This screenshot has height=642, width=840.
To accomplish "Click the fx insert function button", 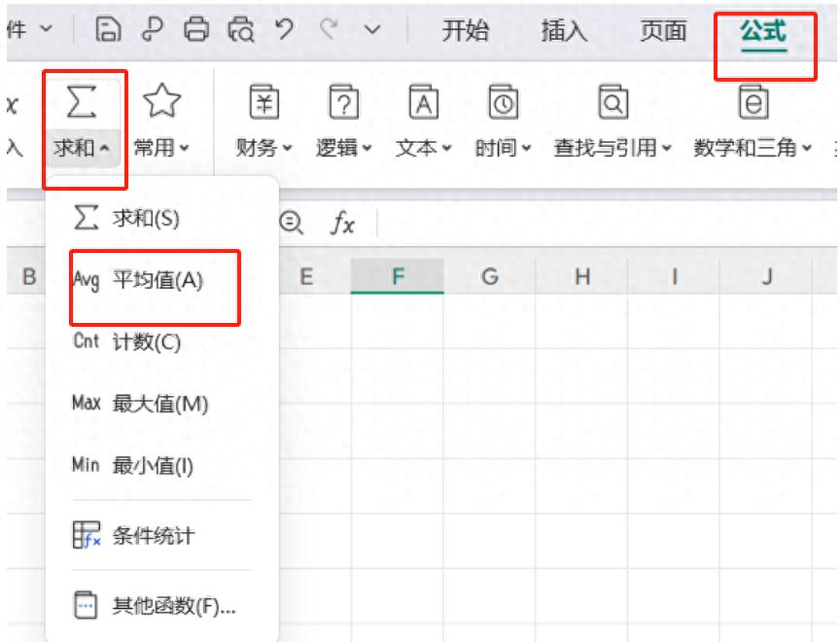I will tap(342, 225).
